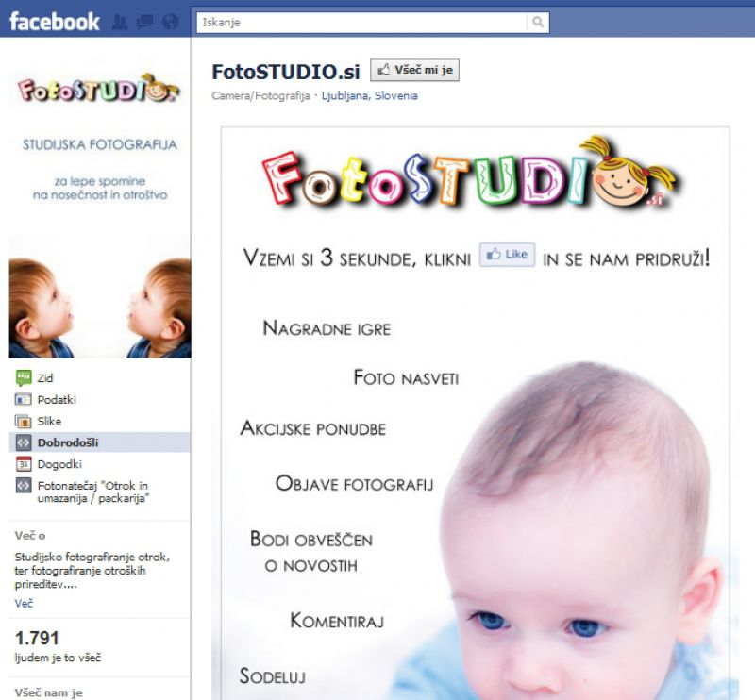The height and width of the screenshot is (700, 755).
Task: Click the FotoSTUDIO.si page title
Action: pos(286,73)
